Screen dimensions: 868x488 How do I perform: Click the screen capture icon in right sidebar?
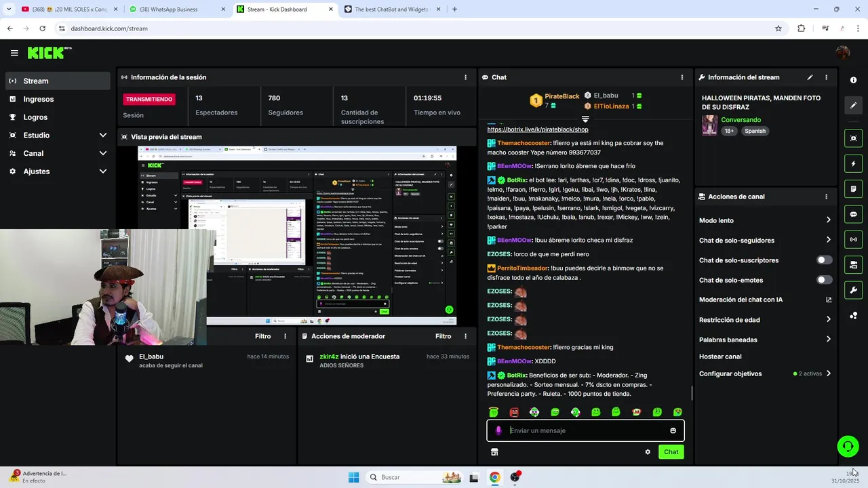coord(853,138)
